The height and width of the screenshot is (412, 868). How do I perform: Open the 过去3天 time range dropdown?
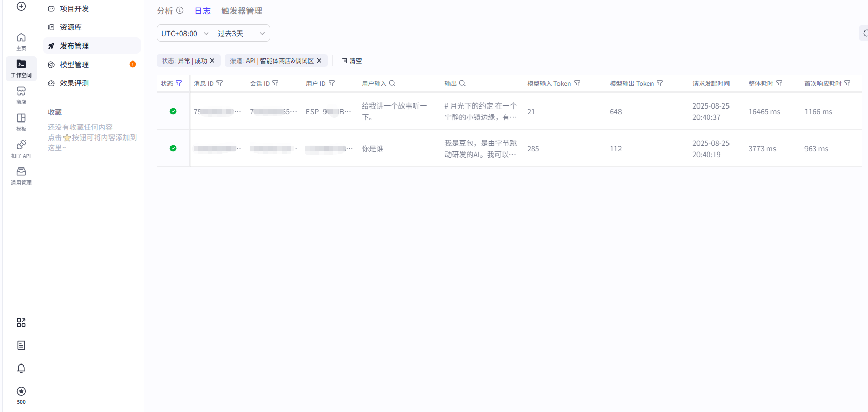click(x=241, y=33)
